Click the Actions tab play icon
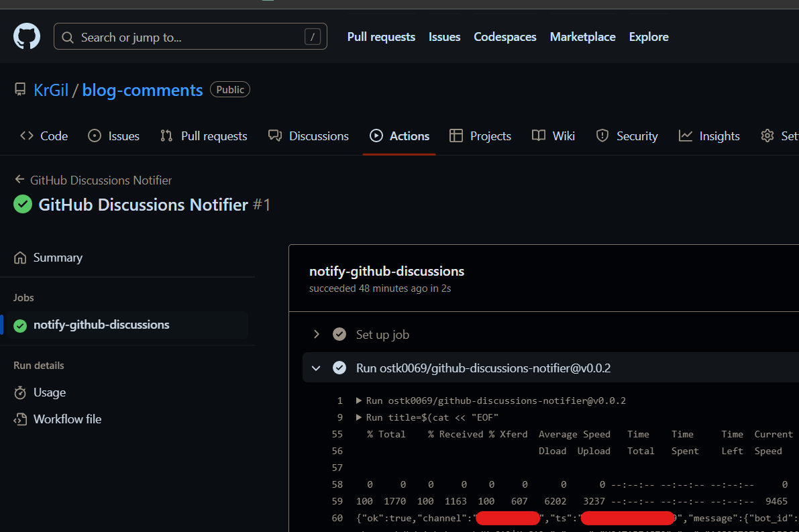The image size is (799, 532). (376, 136)
